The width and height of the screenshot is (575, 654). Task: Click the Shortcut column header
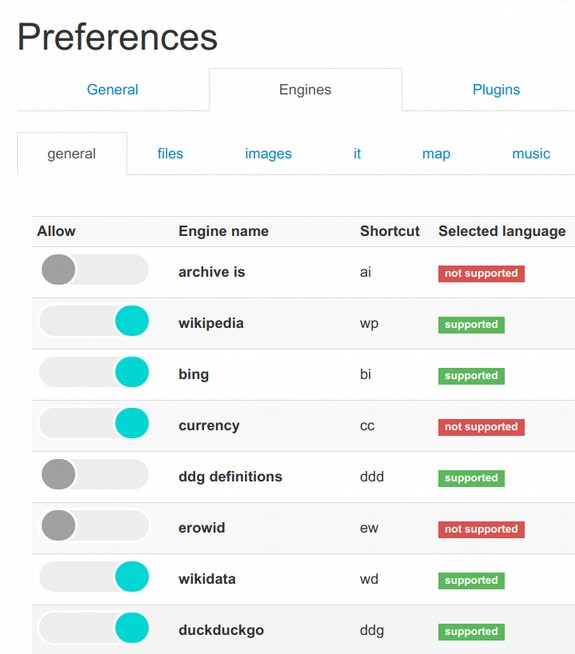click(x=390, y=231)
